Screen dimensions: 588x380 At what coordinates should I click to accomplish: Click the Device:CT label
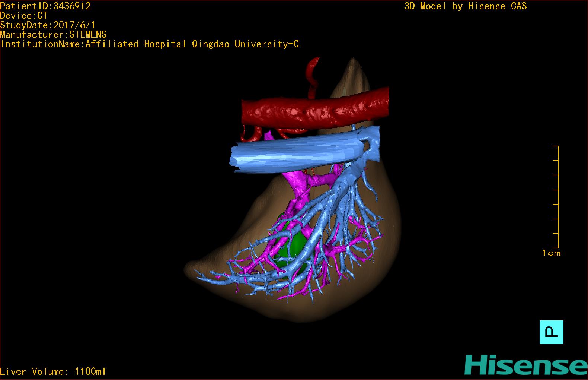pos(24,16)
